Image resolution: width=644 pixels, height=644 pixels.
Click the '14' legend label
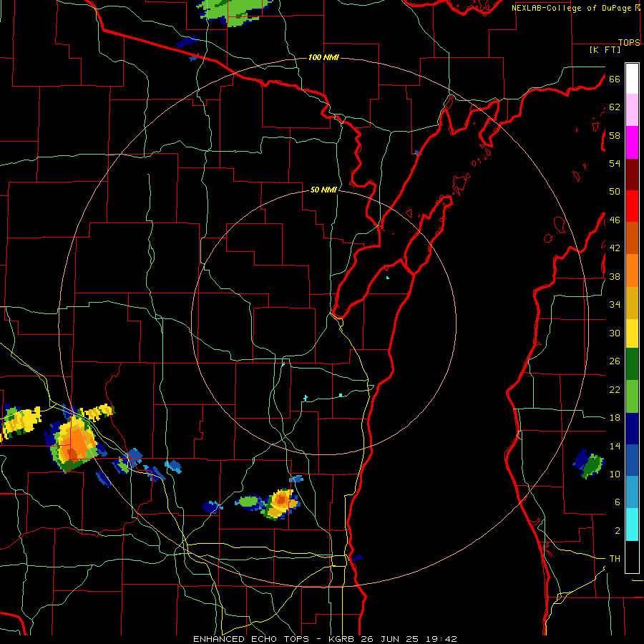coord(615,446)
